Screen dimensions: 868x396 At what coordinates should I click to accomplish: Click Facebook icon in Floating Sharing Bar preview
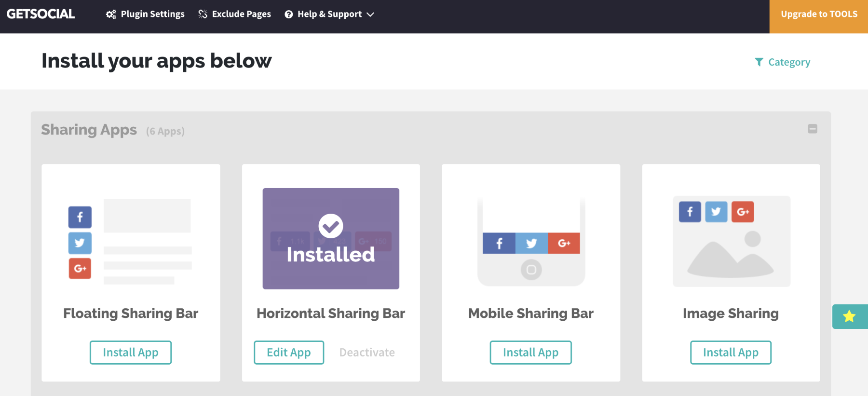click(80, 217)
